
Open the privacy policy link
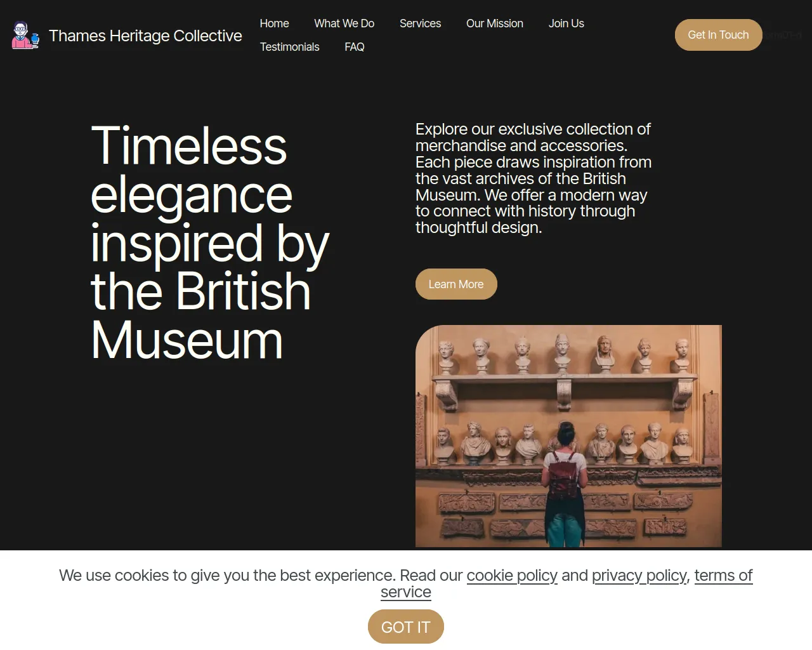click(x=639, y=575)
